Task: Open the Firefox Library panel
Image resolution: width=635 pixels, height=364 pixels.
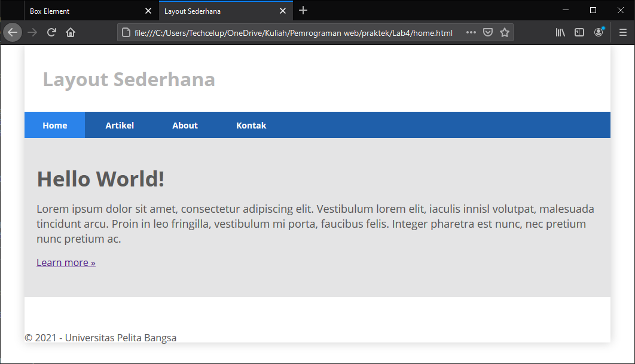Action: pos(560,32)
